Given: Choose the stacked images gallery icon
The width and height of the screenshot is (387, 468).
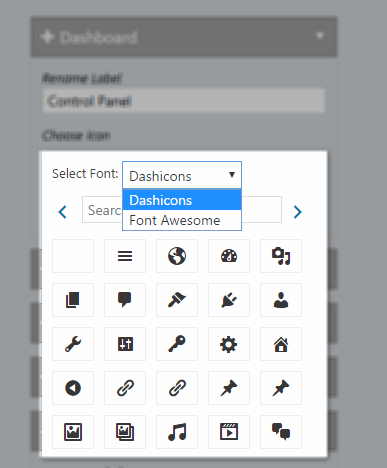Looking at the screenshot, I should (x=125, y=432).
